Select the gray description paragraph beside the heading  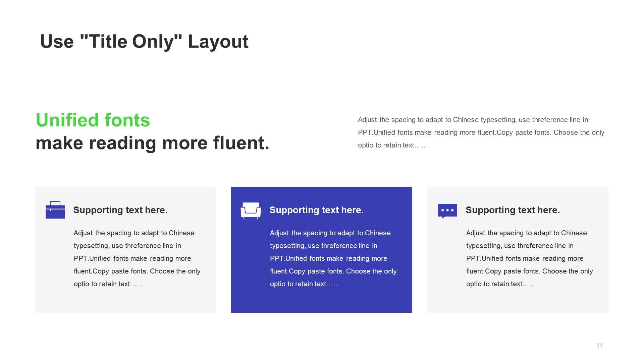[481, 132]
